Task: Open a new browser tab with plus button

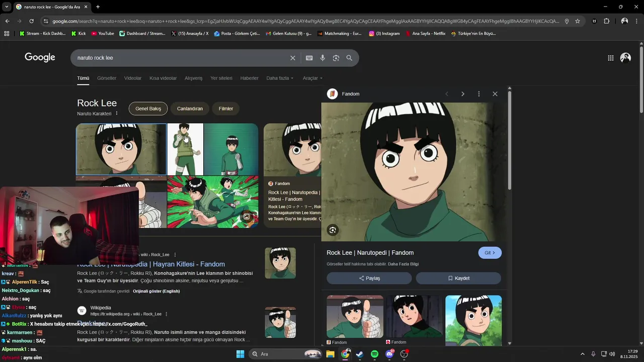Action: tap(98, 7)
